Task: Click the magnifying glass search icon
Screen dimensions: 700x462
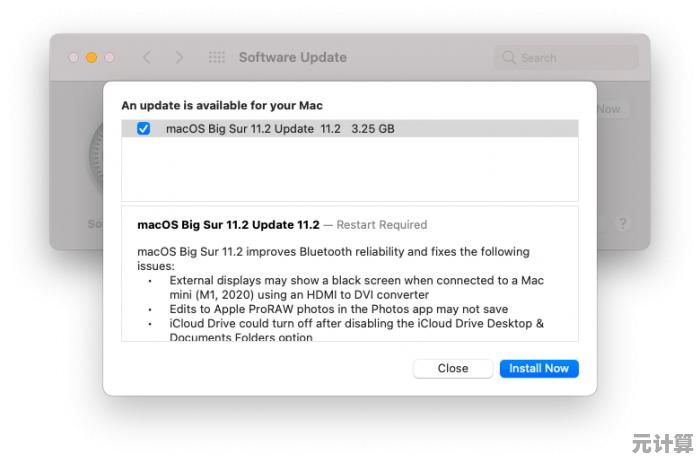Action: click(x=510, y=58)
